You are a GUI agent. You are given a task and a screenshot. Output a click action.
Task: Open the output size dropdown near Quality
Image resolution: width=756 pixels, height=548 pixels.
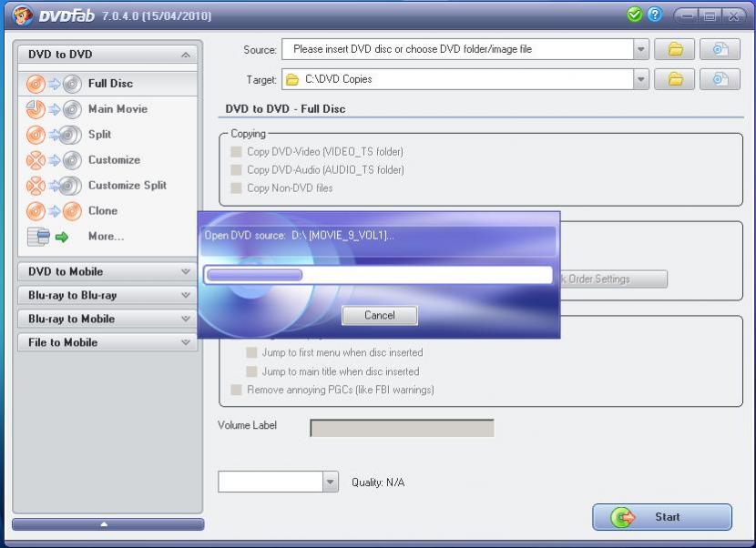coord(330,482)
